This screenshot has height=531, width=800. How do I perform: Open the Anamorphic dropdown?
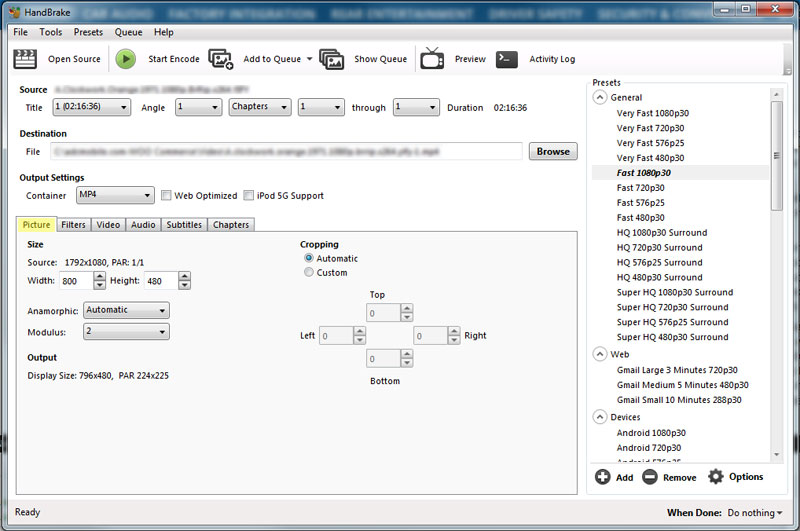[127, 310]
